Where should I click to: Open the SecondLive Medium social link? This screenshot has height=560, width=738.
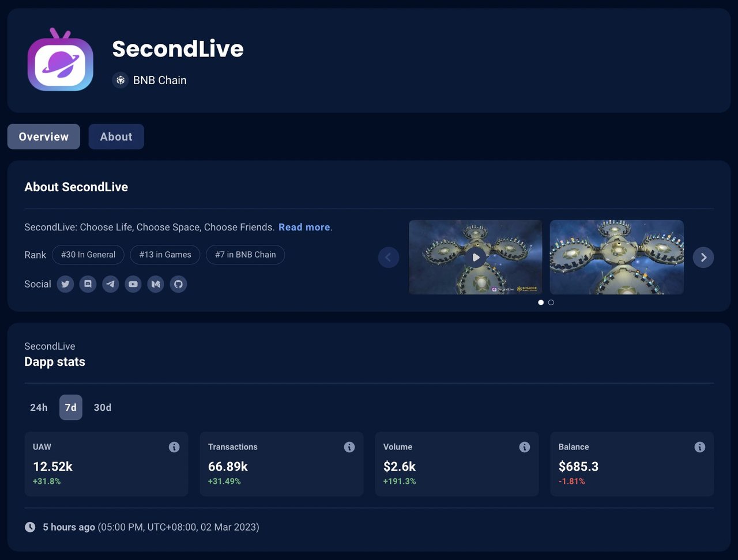pos(156,284)
